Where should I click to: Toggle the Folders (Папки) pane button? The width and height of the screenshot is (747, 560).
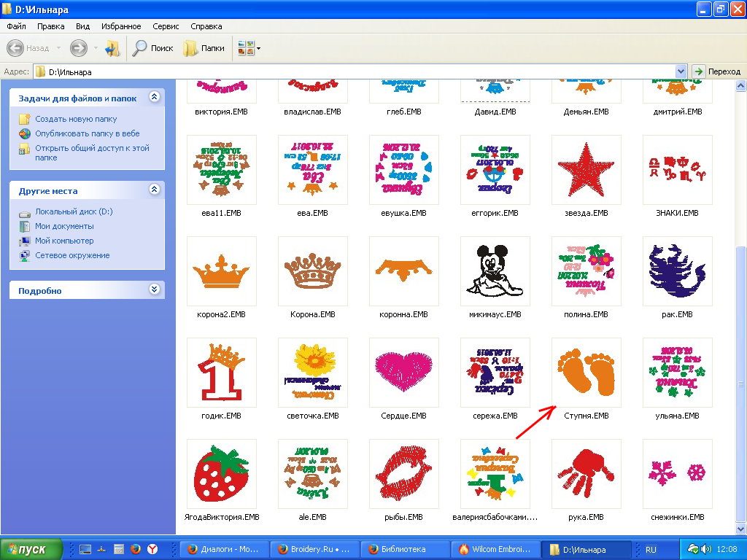204,48
